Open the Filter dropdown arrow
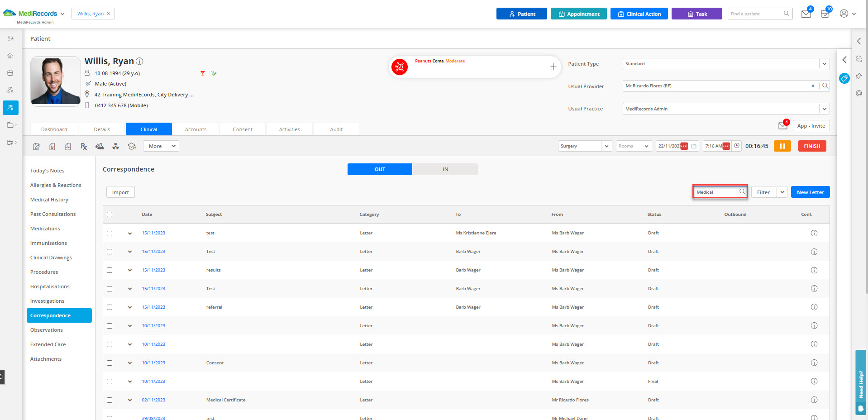This screenshot has width=868, height=420. point(782,192)
